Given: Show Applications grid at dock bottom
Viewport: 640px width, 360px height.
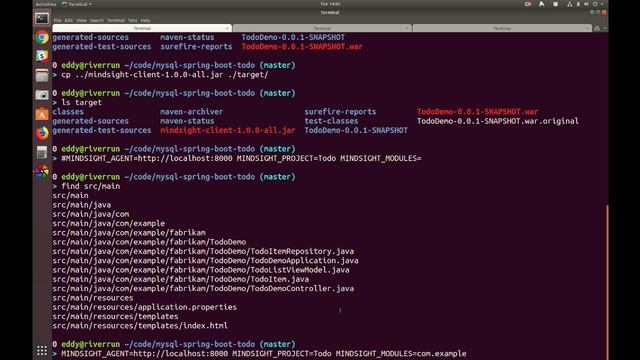Looking at the screenshot, I should pos(42,351).
